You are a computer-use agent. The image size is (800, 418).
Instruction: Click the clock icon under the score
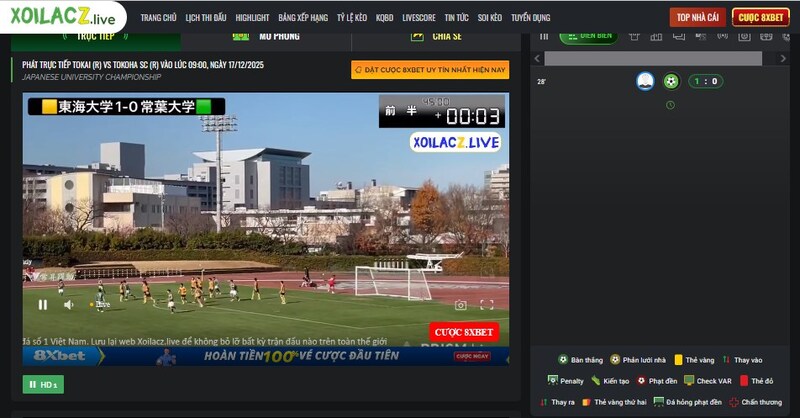tap(670, 104)
